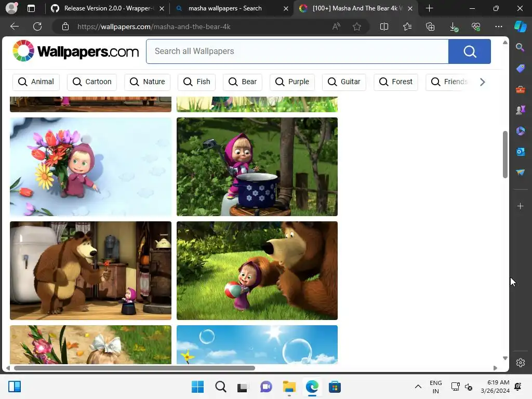This screenshot has width=532, height=399.
Task: Open the tab actions menu
Action: [x=31, y=8]
